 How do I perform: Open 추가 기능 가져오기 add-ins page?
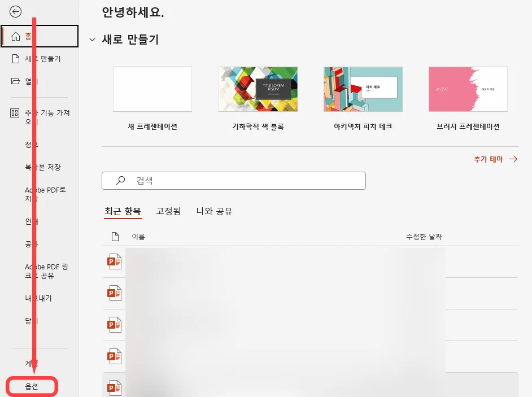coord(40,117)
